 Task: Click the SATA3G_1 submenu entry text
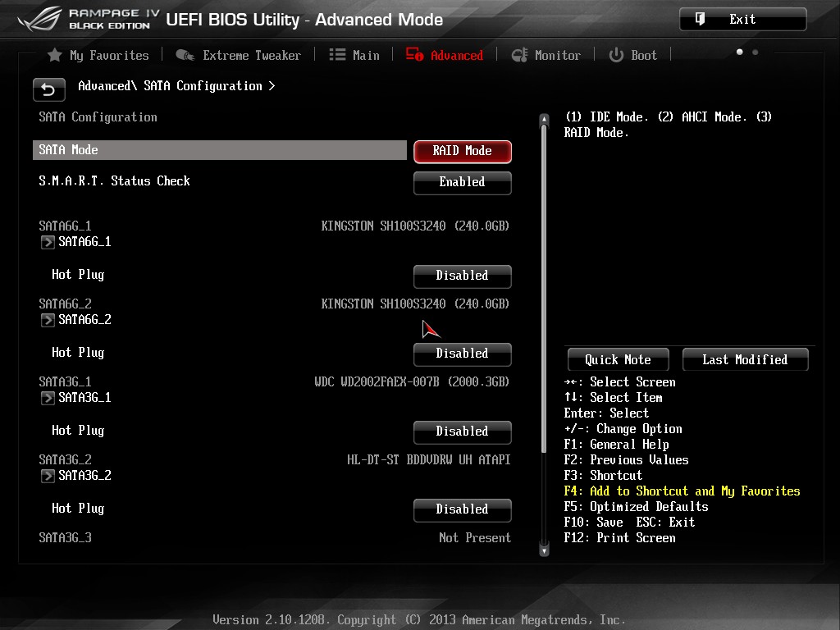click(84, 398)
